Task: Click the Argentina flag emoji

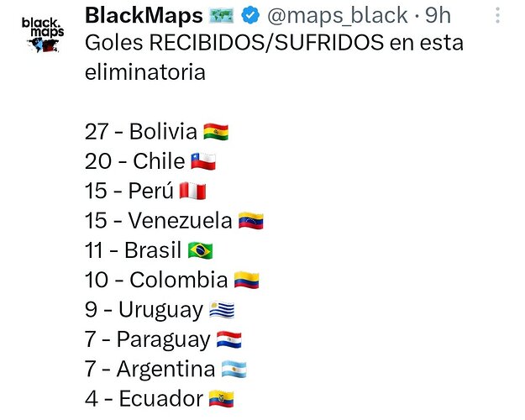Action: click(234, 369)
